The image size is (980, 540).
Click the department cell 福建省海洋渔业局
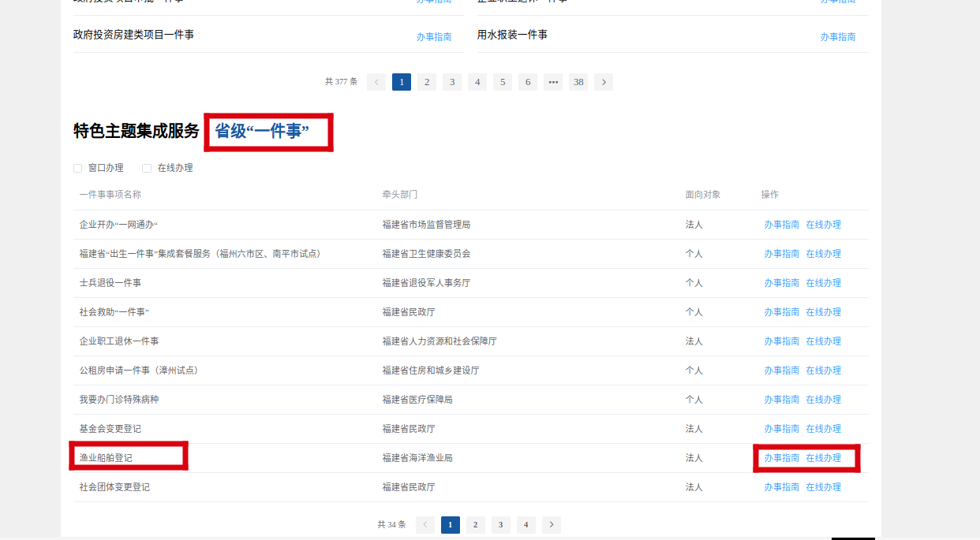coord(417,458)
